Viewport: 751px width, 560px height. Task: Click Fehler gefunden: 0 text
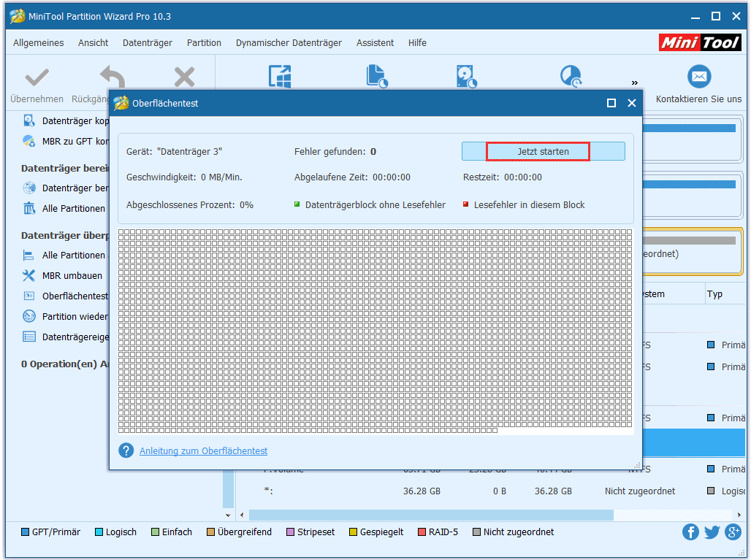click(335, 151)
